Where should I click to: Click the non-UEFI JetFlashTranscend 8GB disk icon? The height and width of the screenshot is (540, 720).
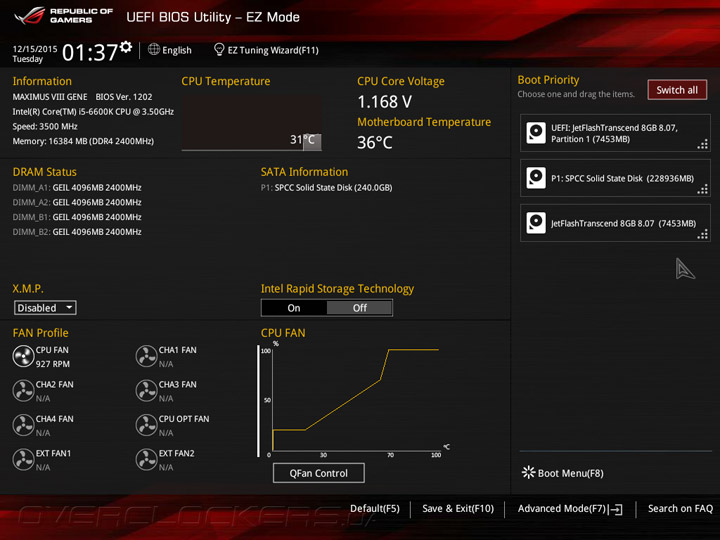click(536, 223)
